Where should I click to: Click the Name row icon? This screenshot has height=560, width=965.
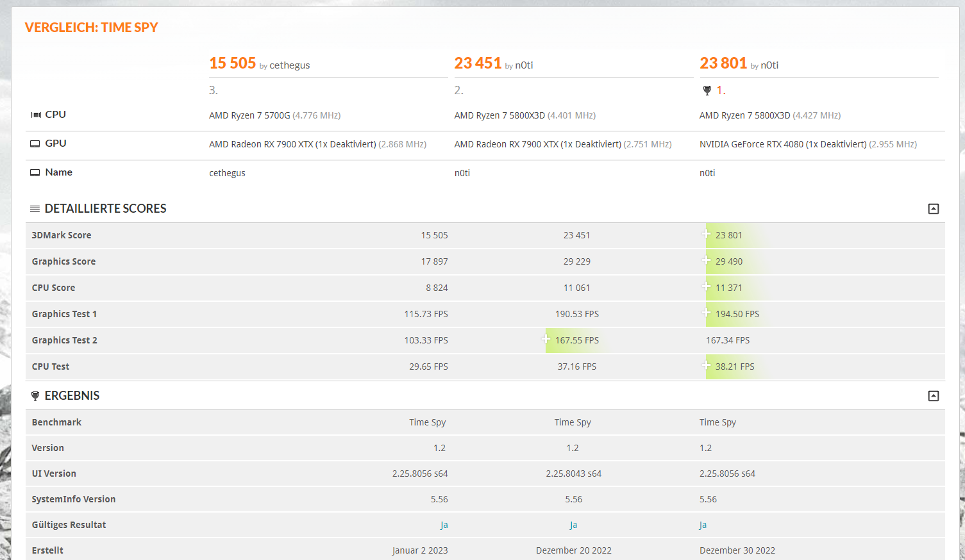tap(35, 172)
